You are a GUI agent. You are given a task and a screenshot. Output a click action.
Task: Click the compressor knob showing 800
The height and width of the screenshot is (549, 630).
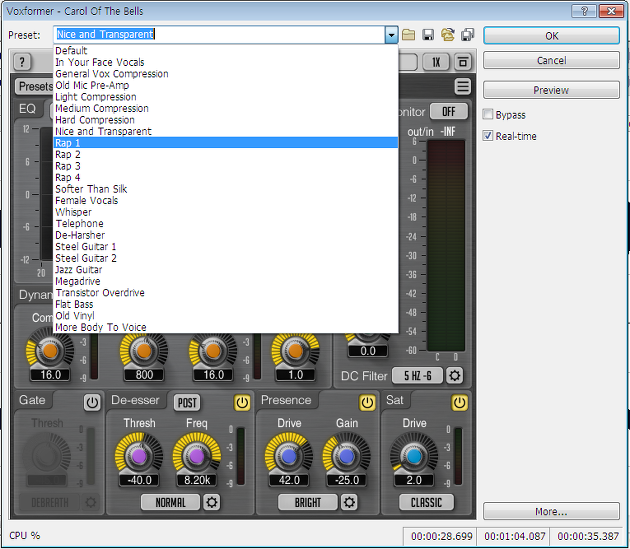(144, 351)
